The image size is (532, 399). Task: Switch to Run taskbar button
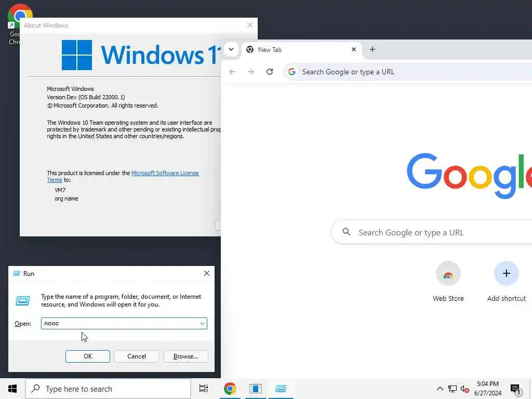(281, 389)
